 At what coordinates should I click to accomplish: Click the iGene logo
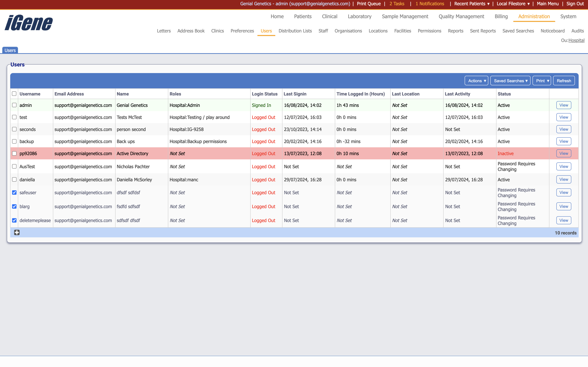coord(29,23)
